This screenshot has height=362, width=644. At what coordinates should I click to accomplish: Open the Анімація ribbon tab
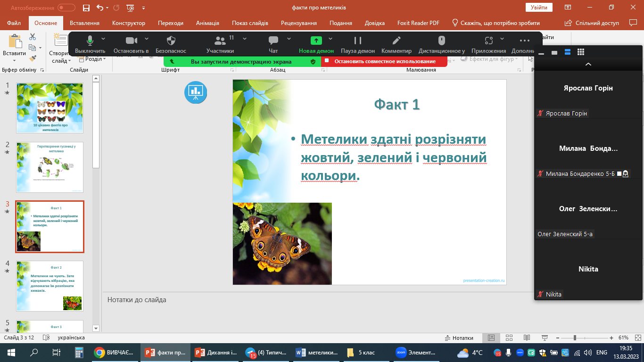pyautogui.click(x=207, y=23)
